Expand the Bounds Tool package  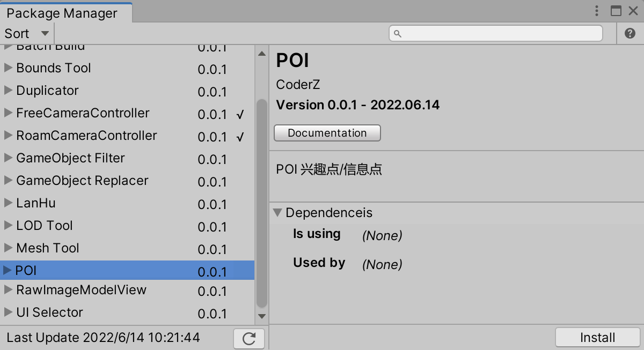(8, 68)
